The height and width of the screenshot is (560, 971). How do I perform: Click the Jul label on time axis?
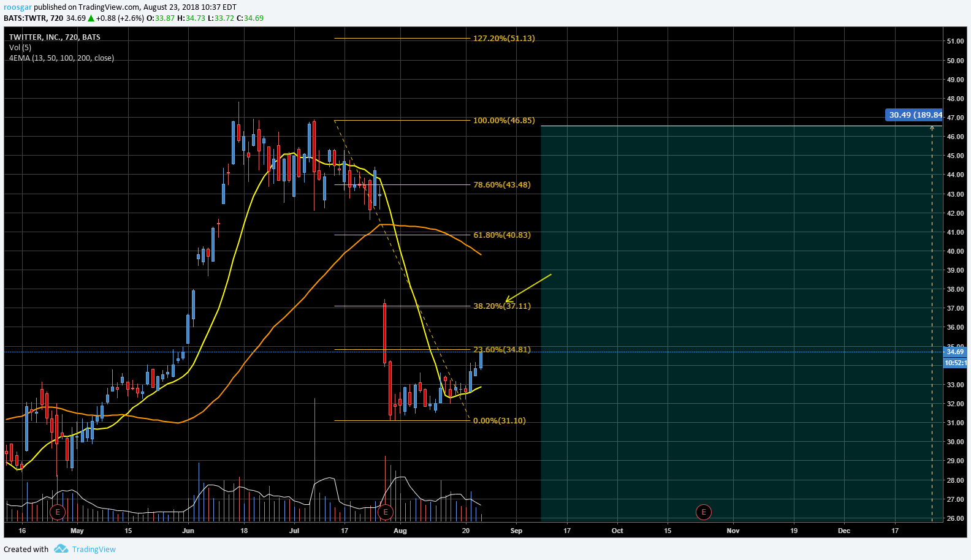pos(294,531)
